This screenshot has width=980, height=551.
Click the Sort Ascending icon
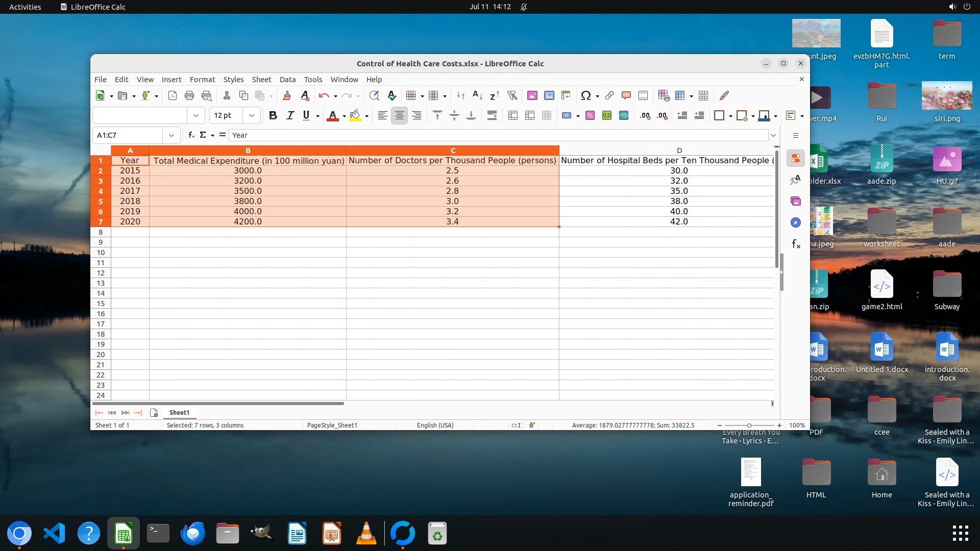pyautogui.click(x=477, y=95)
